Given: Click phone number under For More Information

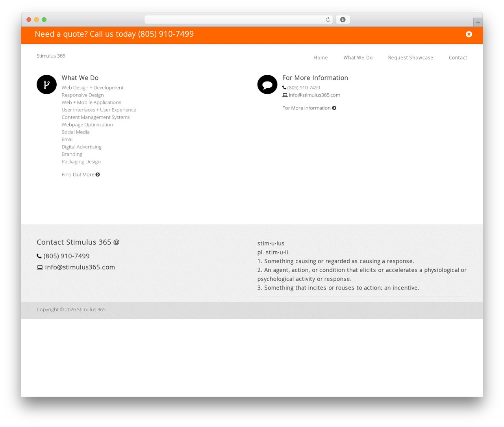Looking at the screenshot, I should coord(304,87).
